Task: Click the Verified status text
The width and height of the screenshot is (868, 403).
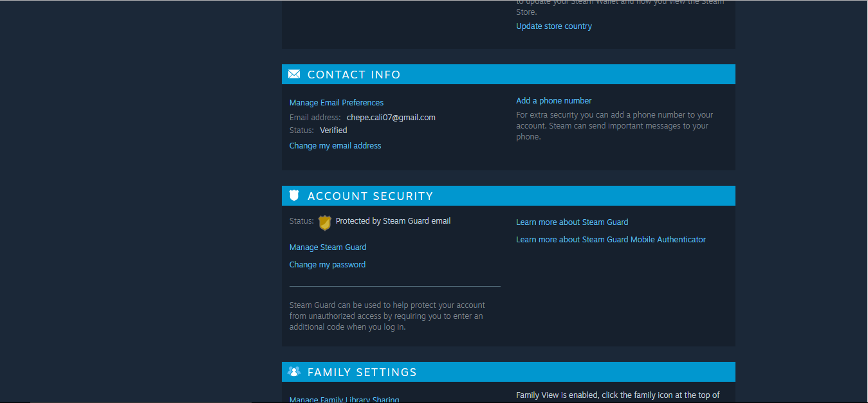Action: [333, 130]
